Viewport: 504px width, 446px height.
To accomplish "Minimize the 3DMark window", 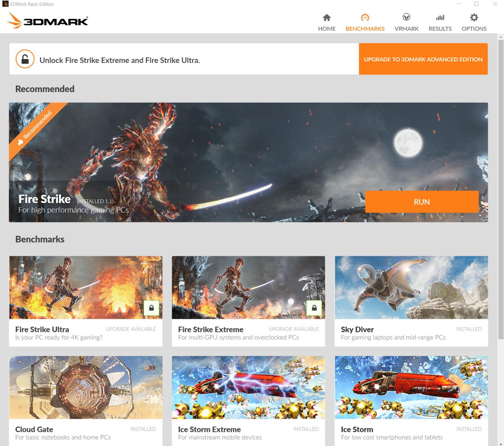I will [459, 4].
